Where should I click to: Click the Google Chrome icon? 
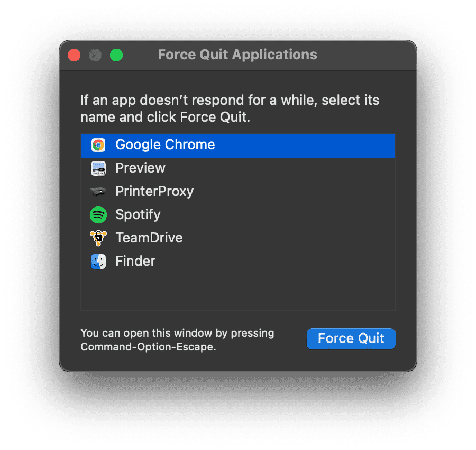tap(98, 145)
